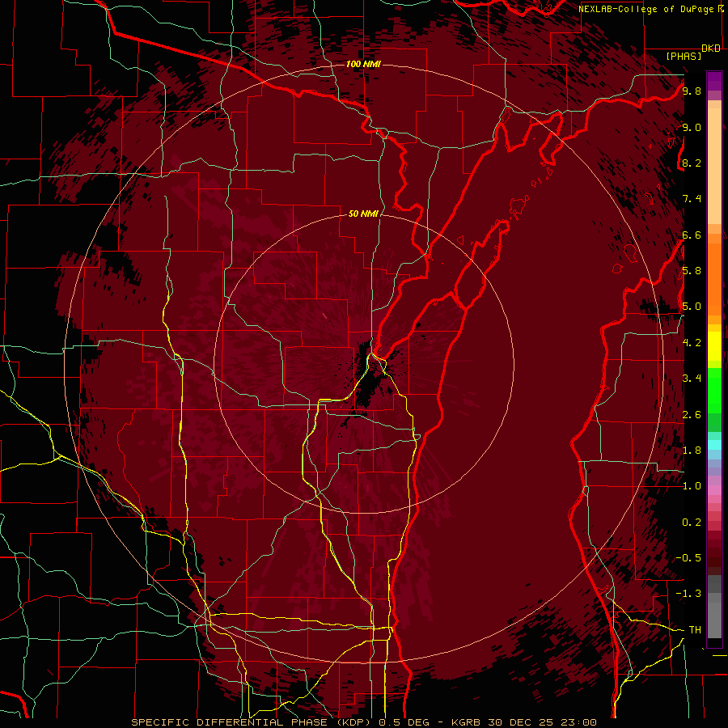Pick the pink band near 1.0 value
The width and height of the screenshot is (728, 728).
point(714,491)
